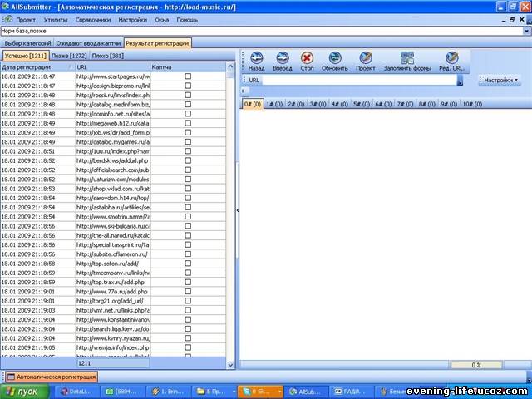This screenshot has width=532, height=399.
Task: Click inside the URL input field
Action: (359, 81)
